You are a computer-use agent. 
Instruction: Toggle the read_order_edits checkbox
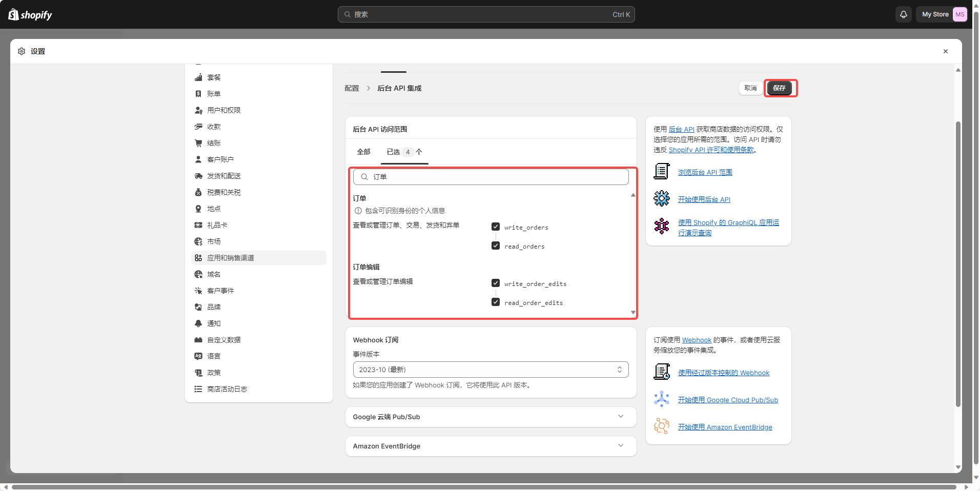(x=496, y=302)
